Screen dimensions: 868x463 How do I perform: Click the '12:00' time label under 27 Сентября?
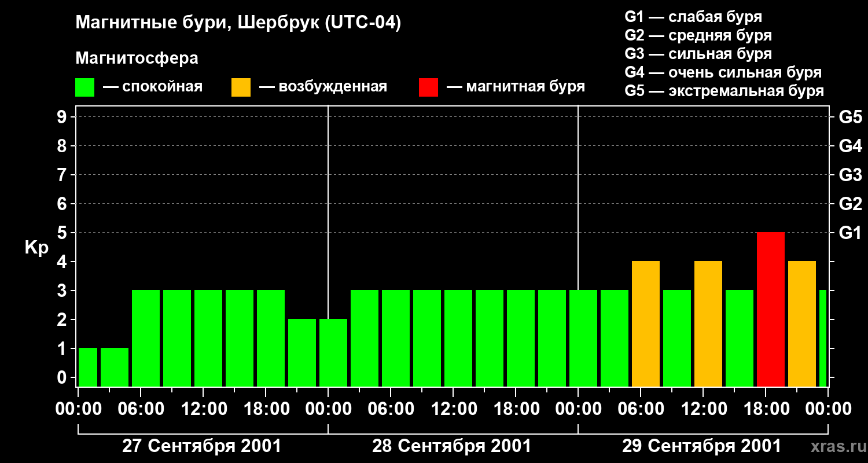coord(203,409)
